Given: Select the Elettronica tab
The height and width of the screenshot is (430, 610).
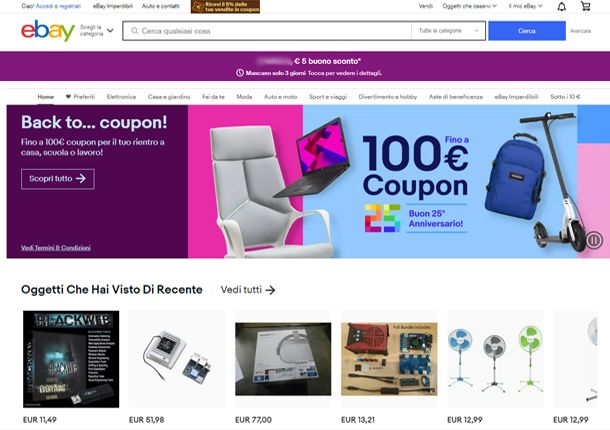Looking at the screenshot, I should [x=121, y=97].
